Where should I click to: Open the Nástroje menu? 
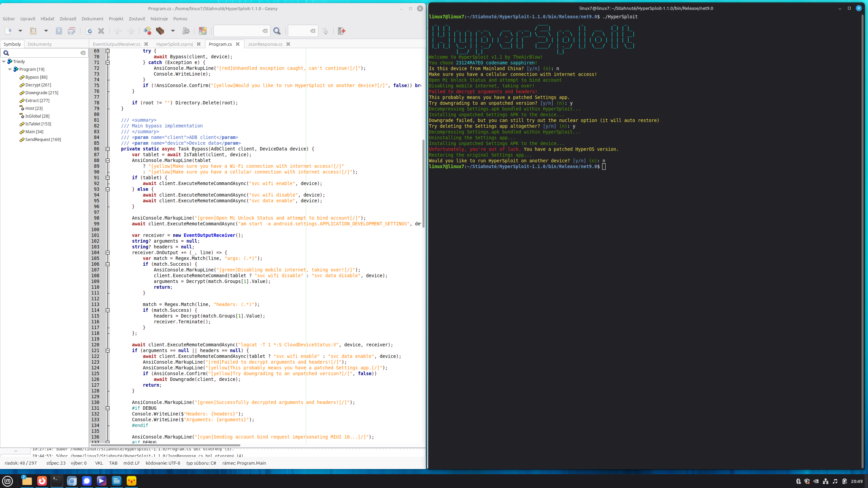point(159,19)
